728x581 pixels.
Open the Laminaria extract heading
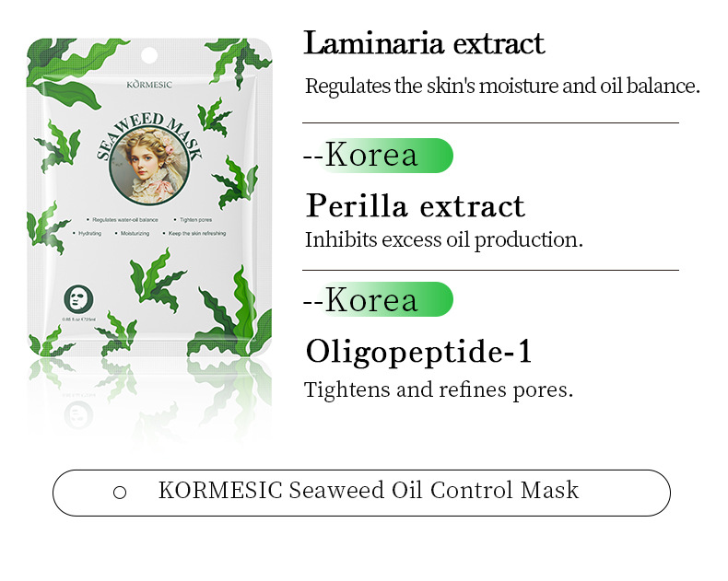(x=424, y=43)
